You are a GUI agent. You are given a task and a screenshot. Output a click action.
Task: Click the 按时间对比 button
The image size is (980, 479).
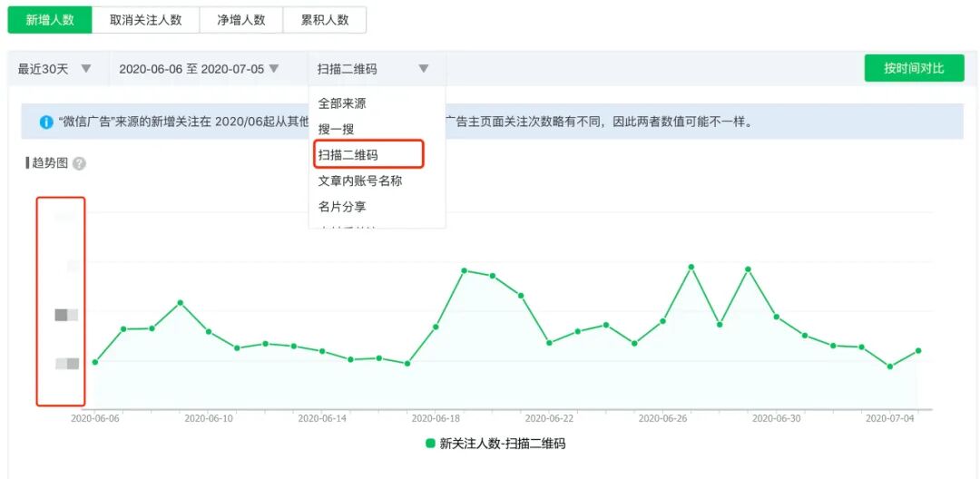(914, 68)
